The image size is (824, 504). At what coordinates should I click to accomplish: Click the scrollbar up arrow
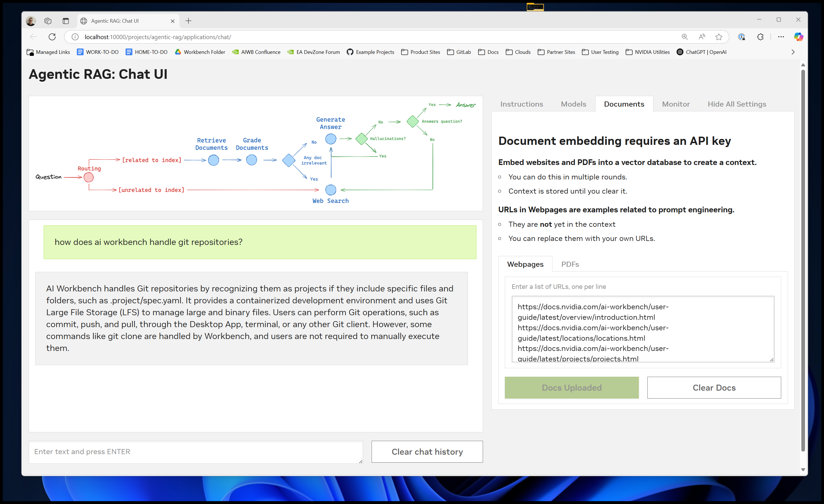click(x=803, y=65)
